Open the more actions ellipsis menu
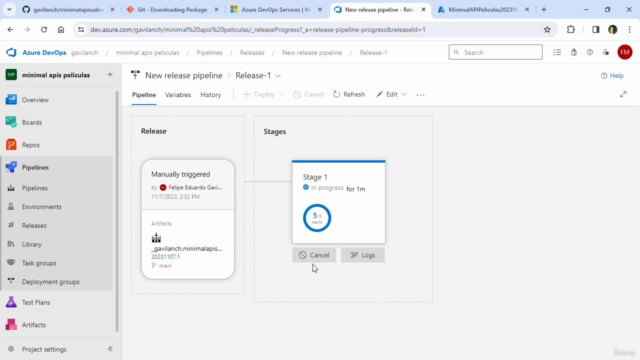 [420, 95]
